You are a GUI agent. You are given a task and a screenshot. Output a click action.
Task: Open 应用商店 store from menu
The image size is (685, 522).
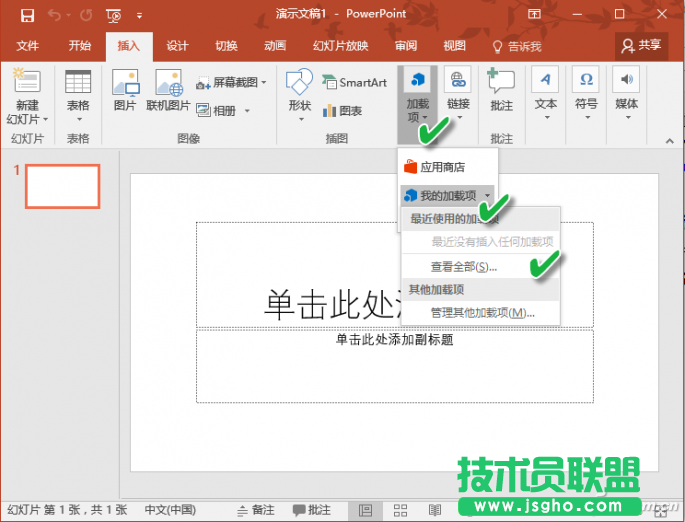pyautogui.click(x=447, y=167)
